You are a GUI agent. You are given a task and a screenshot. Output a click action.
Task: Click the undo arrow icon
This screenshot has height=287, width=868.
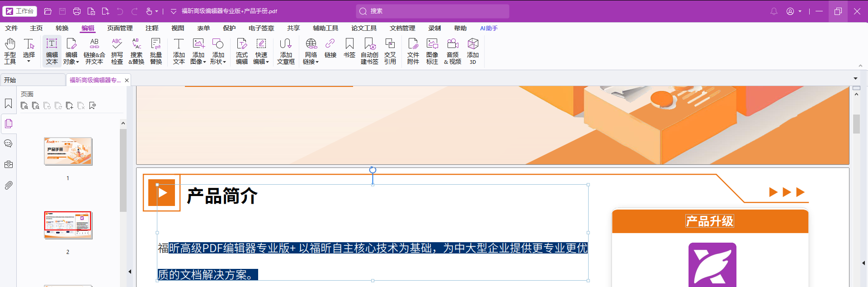120,11
